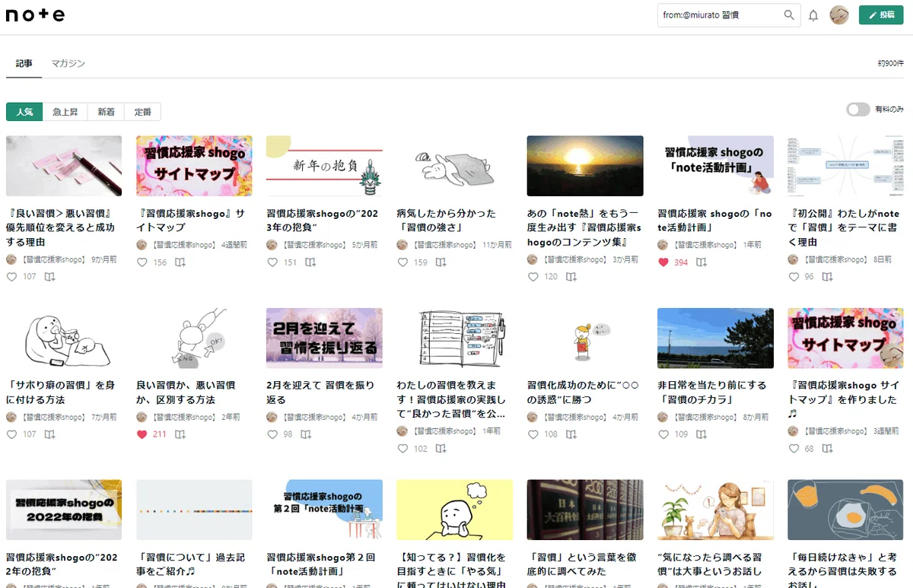Open 「習慣」という言葉を徹底的に調べてみた title
The width and height of the screenshot is (913, 588).
click(x=581, y=564)
